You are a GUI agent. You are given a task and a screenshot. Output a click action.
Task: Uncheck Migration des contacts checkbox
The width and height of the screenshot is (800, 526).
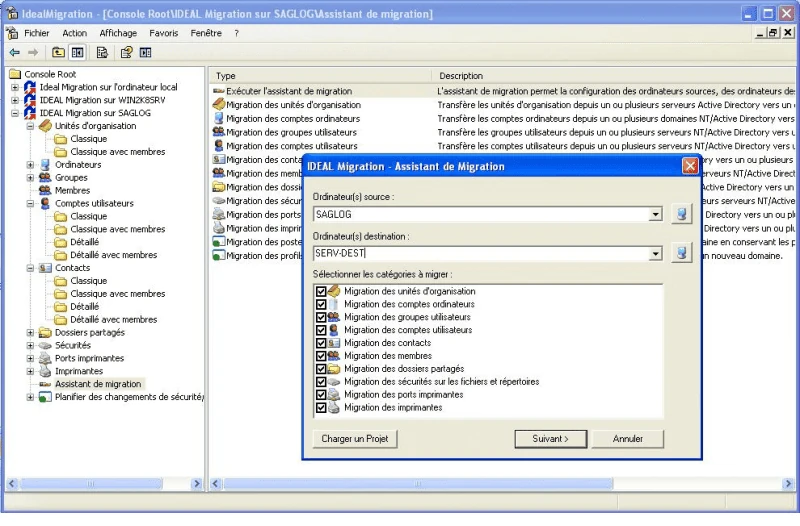[x=321, y=343]
